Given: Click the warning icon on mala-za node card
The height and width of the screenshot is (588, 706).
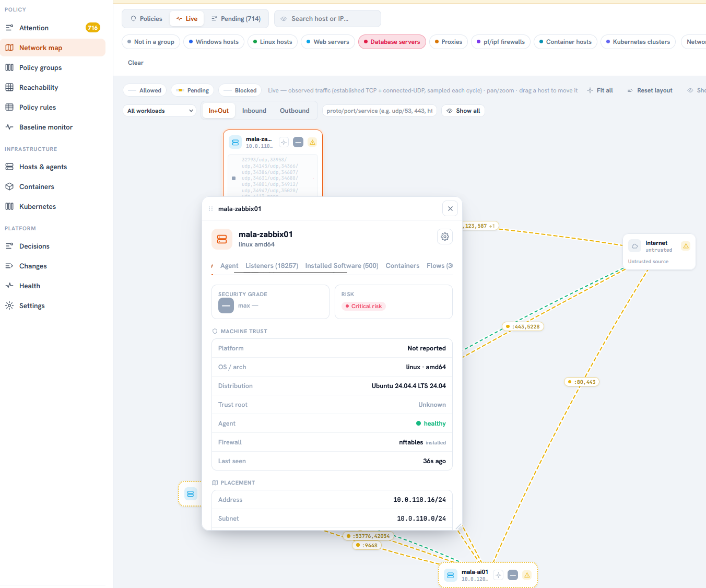Looking at the screenshot, I should point(312,142).
